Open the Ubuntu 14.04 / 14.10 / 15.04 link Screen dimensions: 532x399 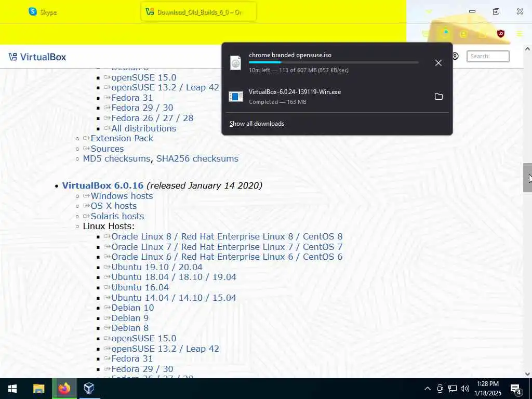point(174,298)
